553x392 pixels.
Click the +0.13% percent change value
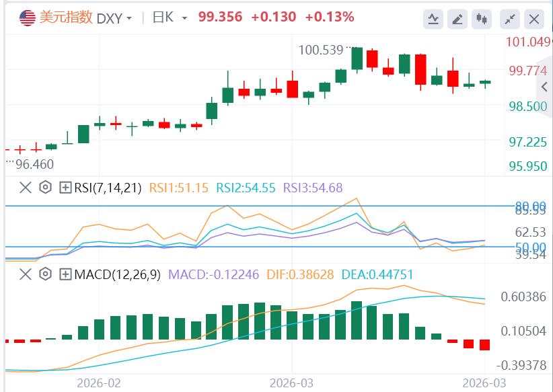click(x=330, y=17)
